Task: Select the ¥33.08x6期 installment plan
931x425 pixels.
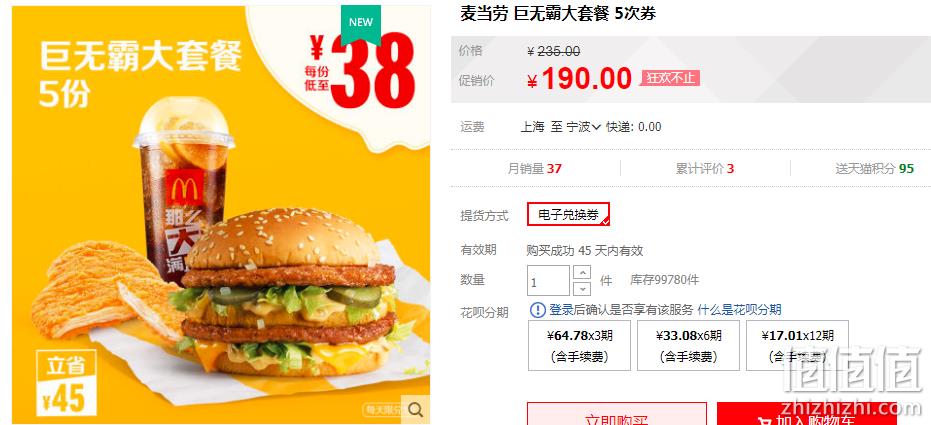Action: (x=688, y=345)
